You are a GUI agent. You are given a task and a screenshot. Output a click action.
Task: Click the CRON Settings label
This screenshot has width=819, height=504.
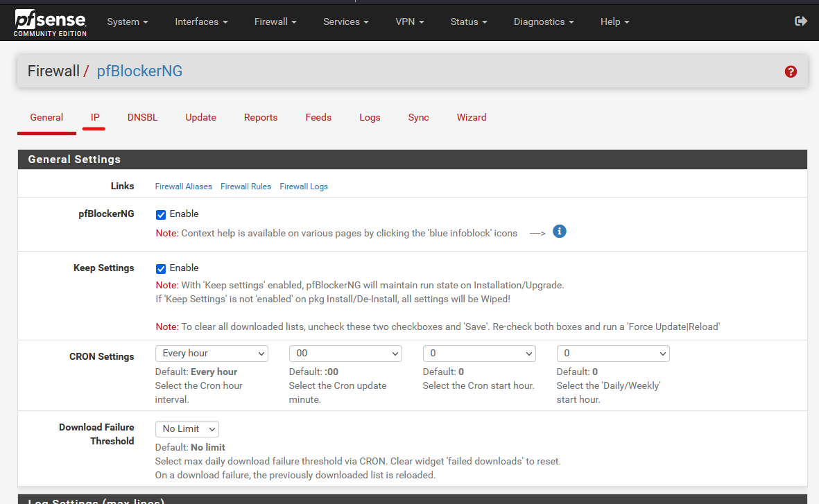coord(101,357)
